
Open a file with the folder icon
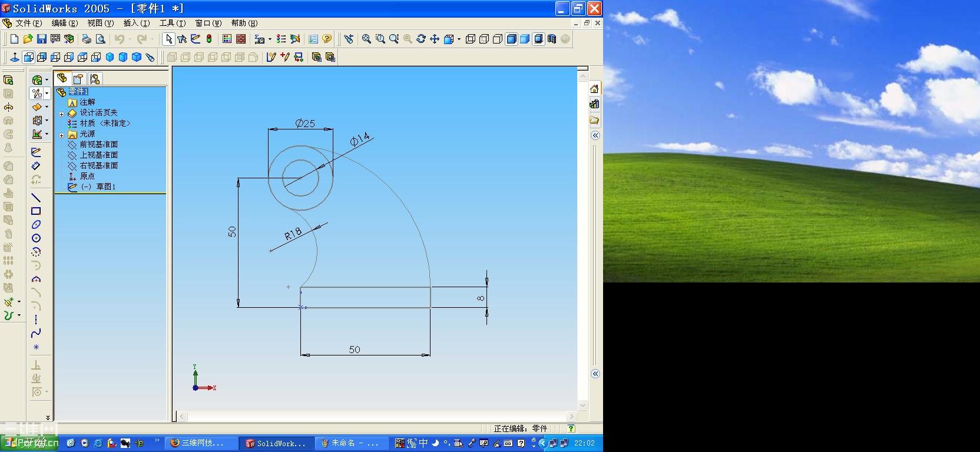[x=28, y=39]
